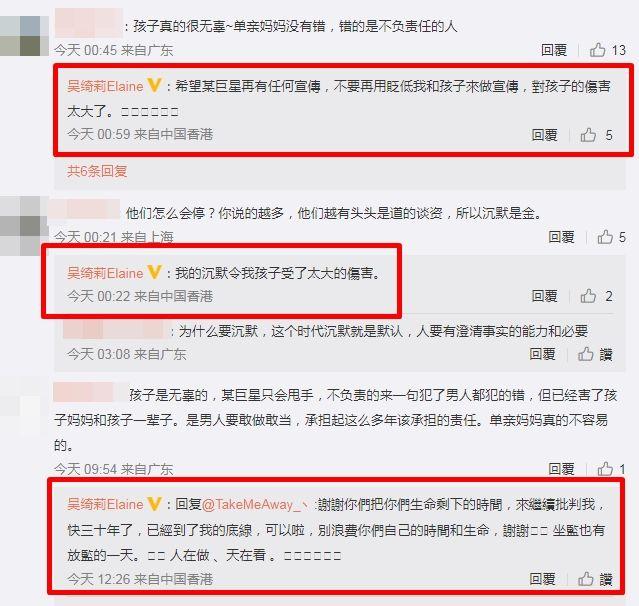Reply to 吴绮莉Elaine's 00:22 comment

click(x=544, y=296)
